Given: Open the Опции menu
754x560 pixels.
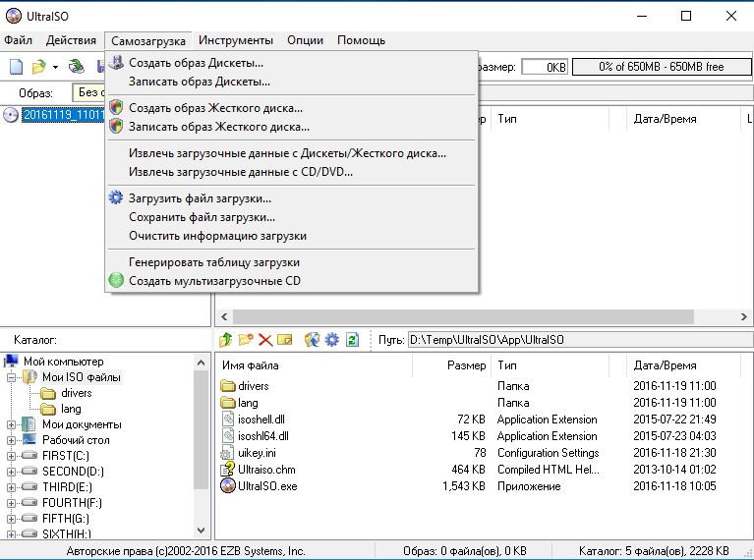Looking at the screenshot, I should 305,40.
